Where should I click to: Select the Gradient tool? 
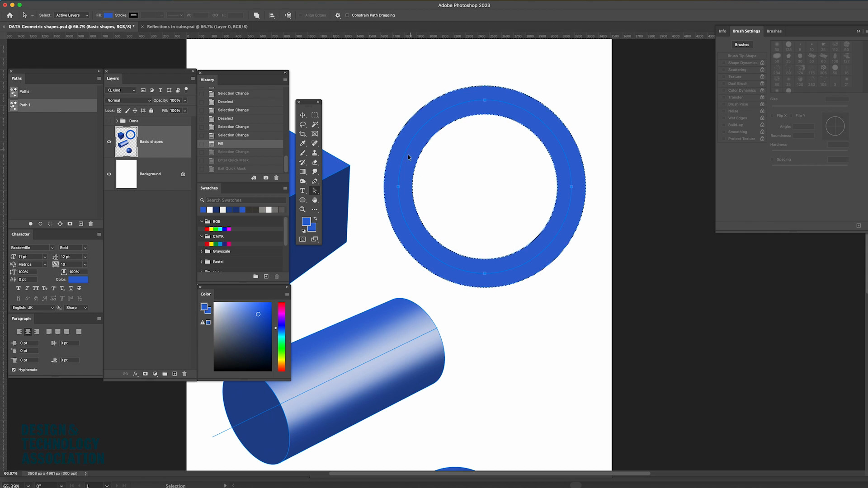302,172
